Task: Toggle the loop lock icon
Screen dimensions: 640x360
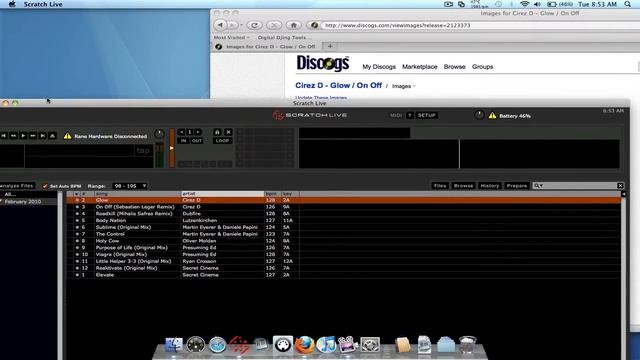Action: tap(217, 132)
